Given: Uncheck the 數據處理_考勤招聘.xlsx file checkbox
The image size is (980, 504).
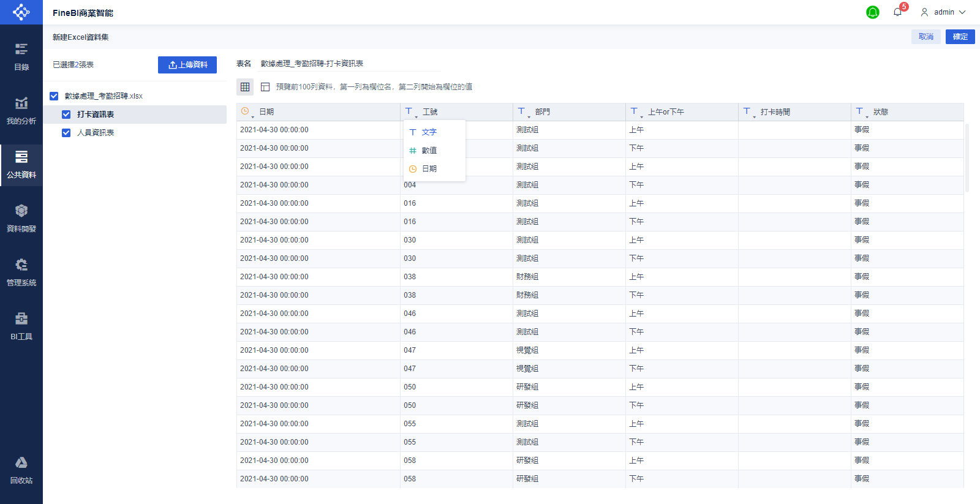Looking at the screenshot, I should (x=54, y=96).
